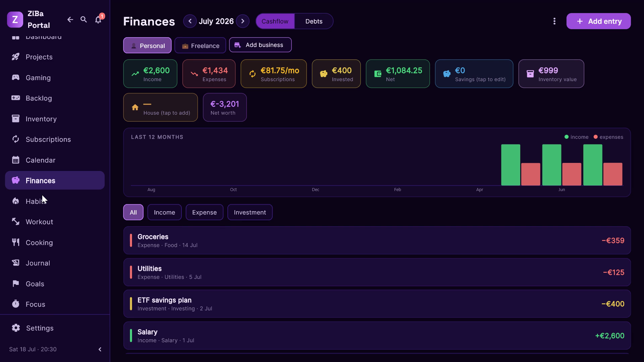Go to previous month chevron
The image size is (644, 362).
(190, 21)
